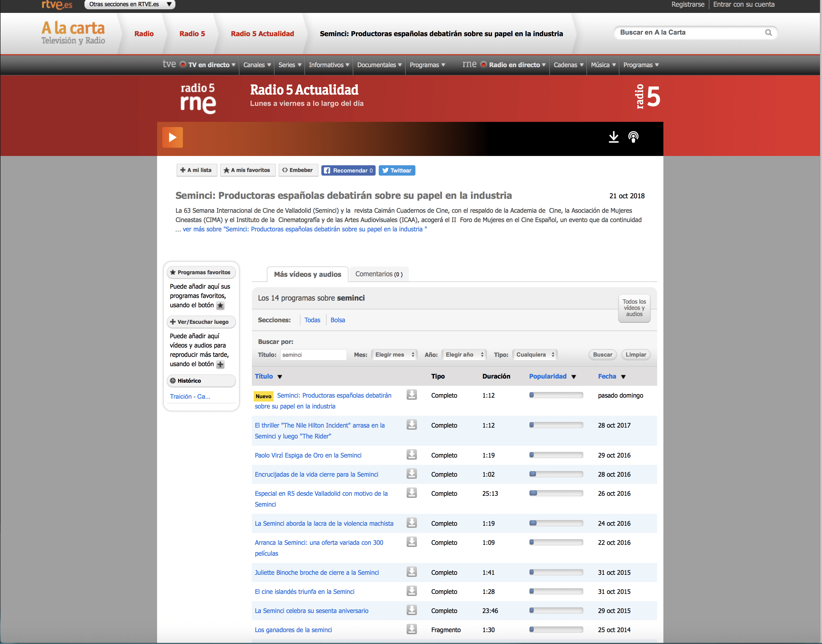Expand the Cadenas menu
This screenshot has height=644, width=822.
(569, 65)
